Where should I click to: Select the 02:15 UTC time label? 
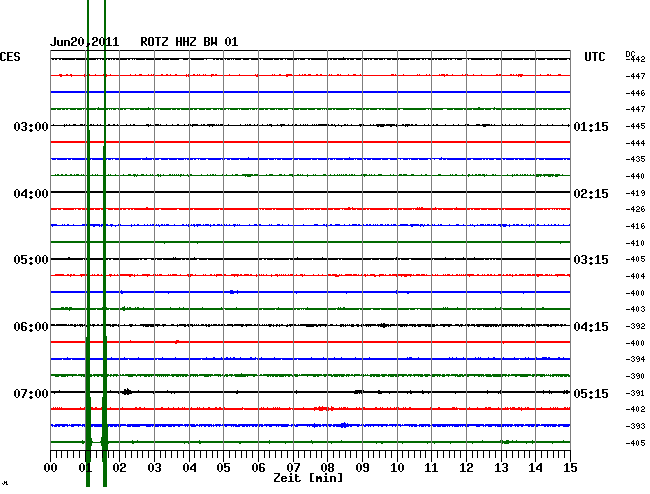pos(591,194)
